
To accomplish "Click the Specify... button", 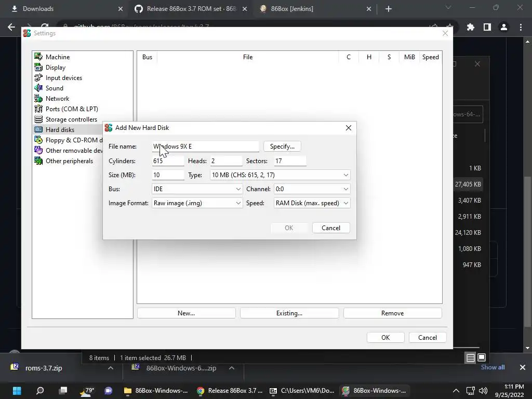I will pos(282,147).
